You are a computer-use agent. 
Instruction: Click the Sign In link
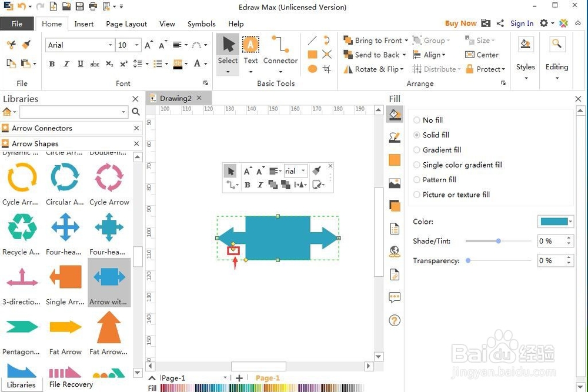click(x=522, y=24)
